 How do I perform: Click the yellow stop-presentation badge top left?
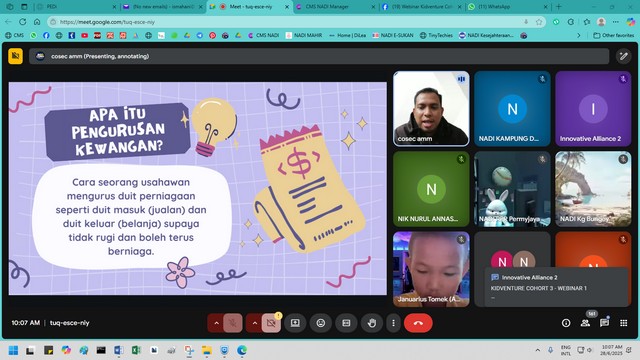tap(16, 56)
